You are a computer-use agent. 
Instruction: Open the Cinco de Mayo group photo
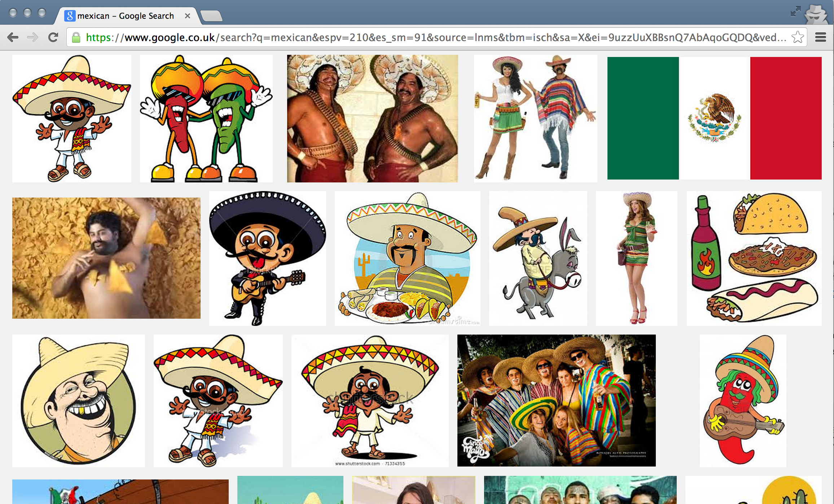click(556, 400)
